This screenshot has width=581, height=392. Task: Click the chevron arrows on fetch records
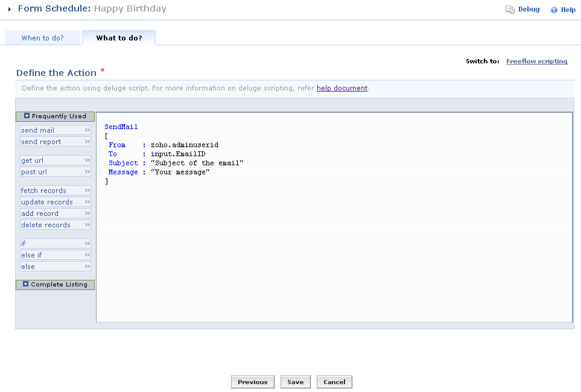(x=87, y=191)
